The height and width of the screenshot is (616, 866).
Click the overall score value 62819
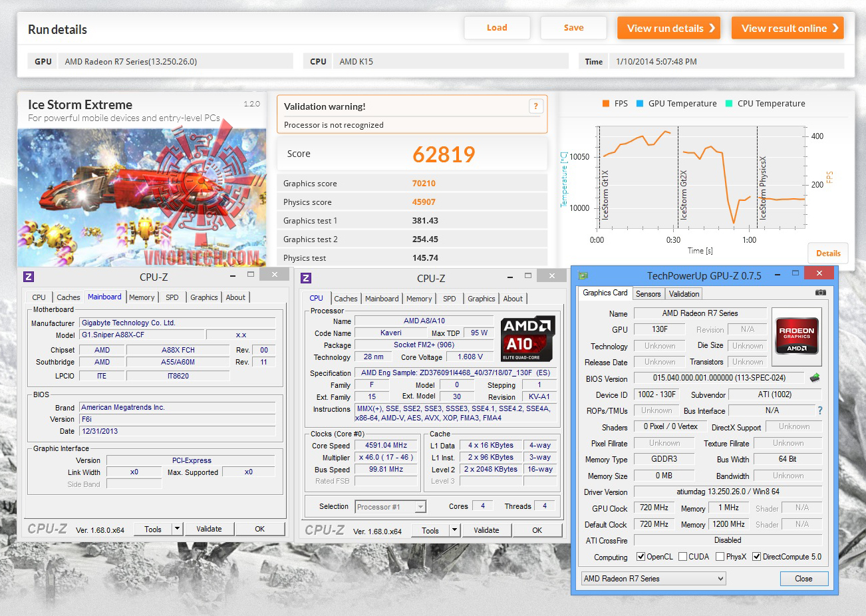[x=444, y=154]
